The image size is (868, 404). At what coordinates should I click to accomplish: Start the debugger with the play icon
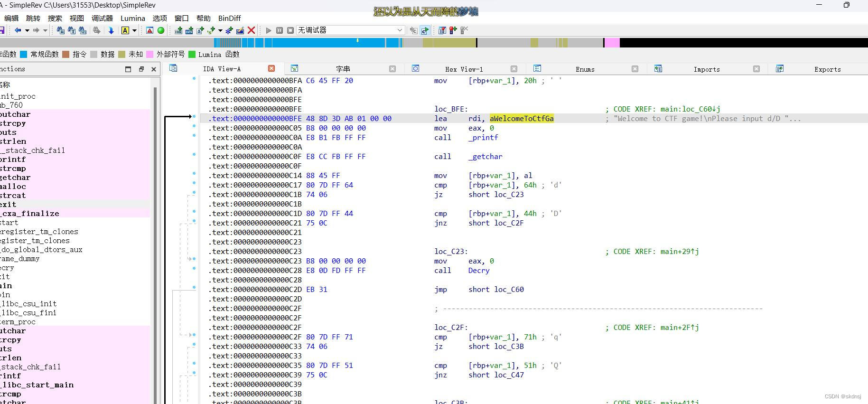click(x=269, y=30)
